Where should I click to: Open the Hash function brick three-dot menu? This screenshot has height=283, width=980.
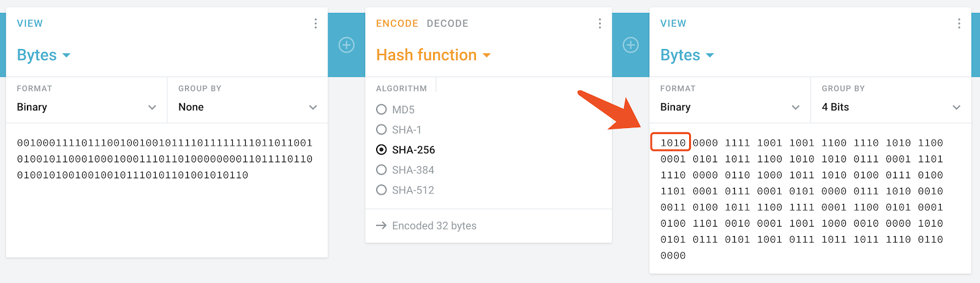600,23
